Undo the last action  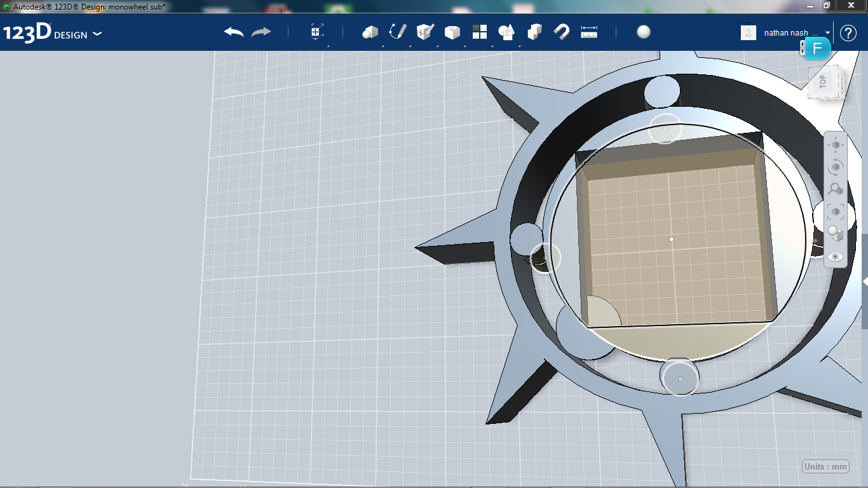(x=234, y=32)
